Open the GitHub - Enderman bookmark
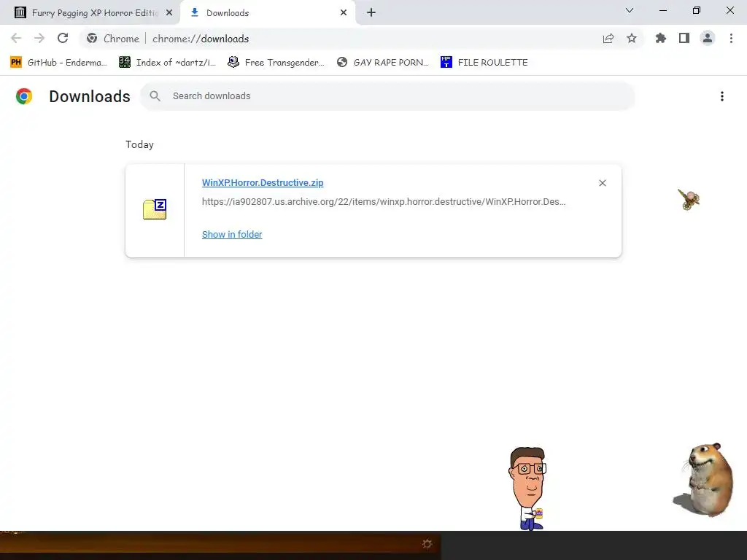Viewport: 747px width, 560px height. [x=58, y=63]
